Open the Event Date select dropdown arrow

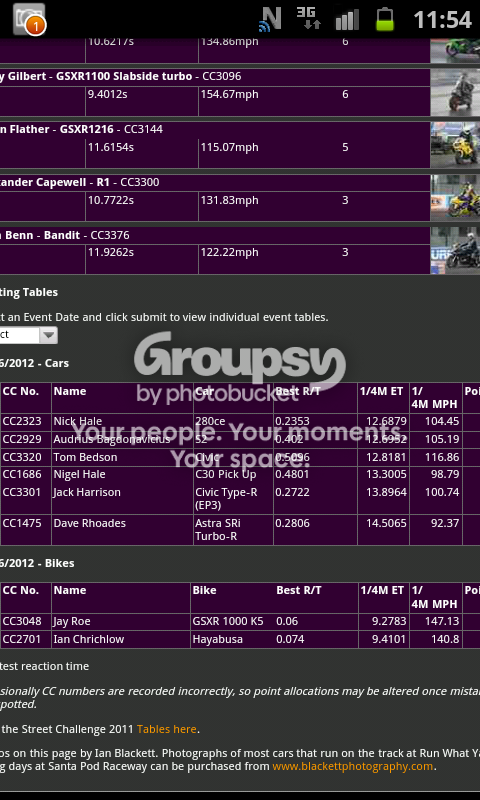48,335
